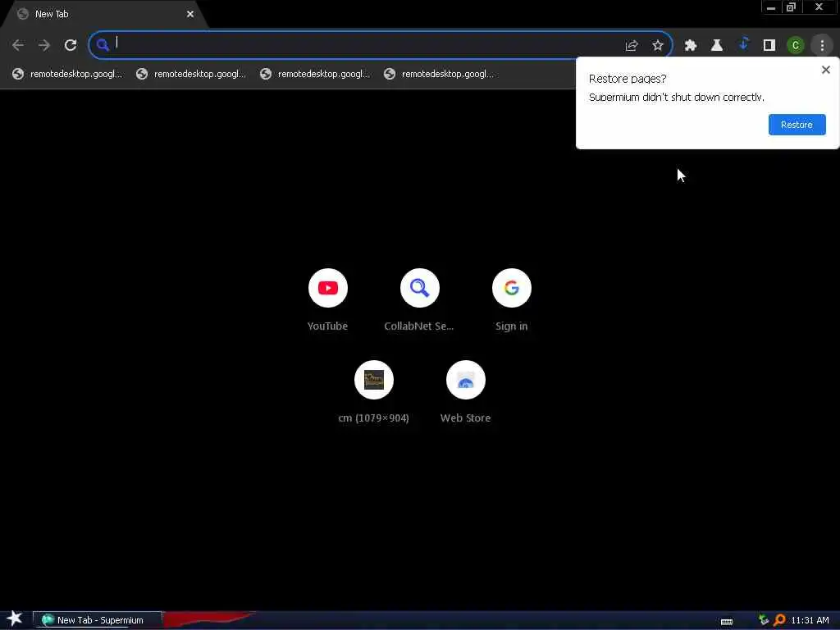840x630 pixels.
Task: Open third remotedesktop.googl... bookmark
Action: pyautogui.click(x=315, y=74)
